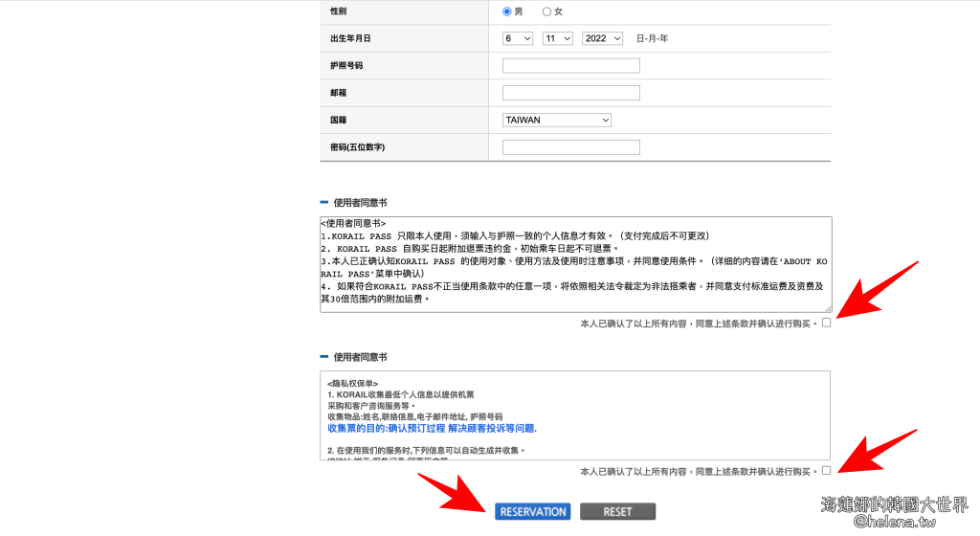Click the 国籍 row label
Screen dimensions: 980x536
click(x=338, y=120)
